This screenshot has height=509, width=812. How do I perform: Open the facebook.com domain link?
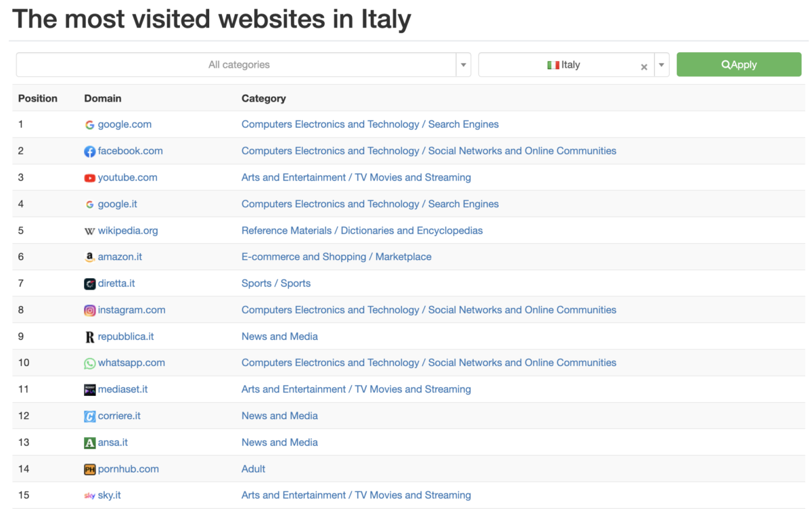(131, 151)
